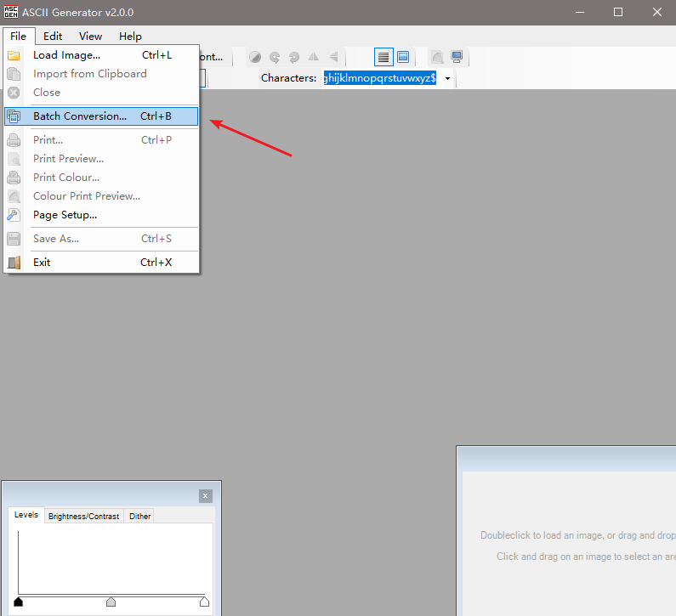The width and height of the screenshot is (676, 616).
Task: Choose Load Image... from File menu
Action: coord(101,55)
